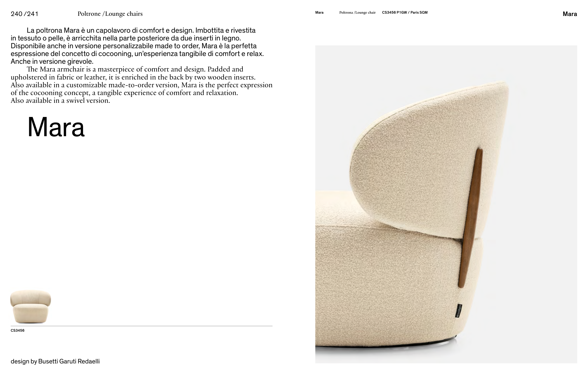Select the 240 /241 page number

click(x=24, y=14)
